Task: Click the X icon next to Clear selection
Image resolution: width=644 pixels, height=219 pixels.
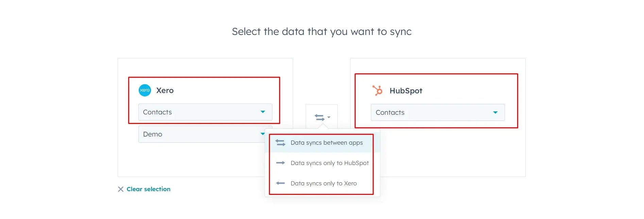Action: coord(120,189)
